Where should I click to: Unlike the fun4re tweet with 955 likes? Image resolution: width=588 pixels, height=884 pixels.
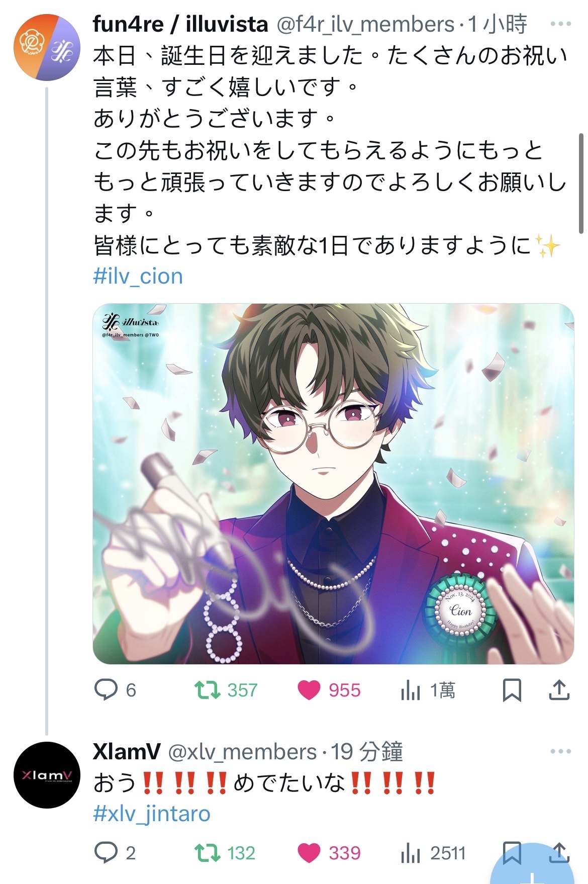[x=309, y=690]
